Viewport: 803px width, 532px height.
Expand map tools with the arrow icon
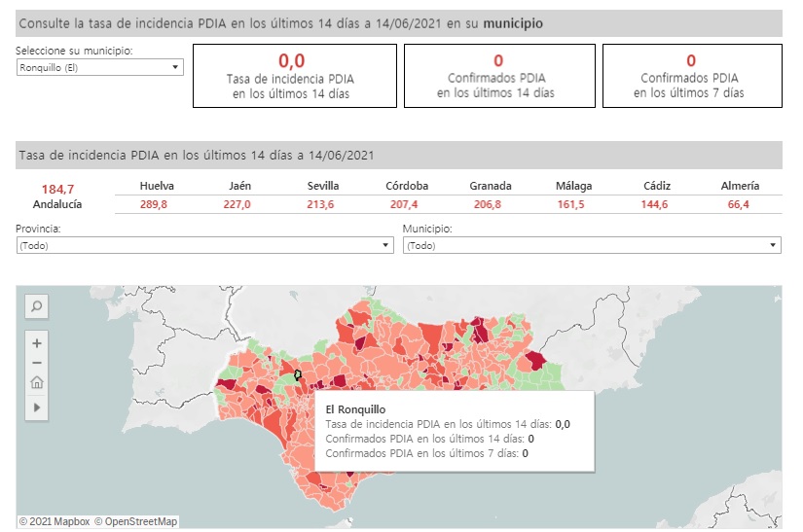[36, 408]
